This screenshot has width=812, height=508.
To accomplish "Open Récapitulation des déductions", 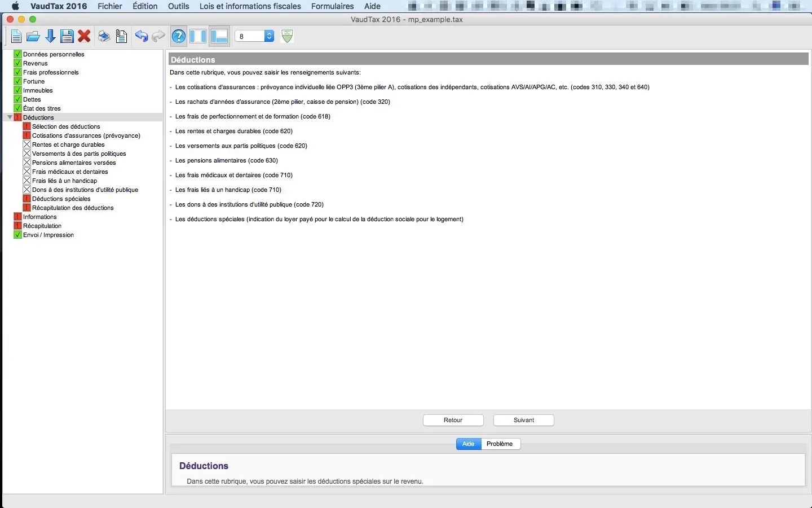I will click(73, 208).
